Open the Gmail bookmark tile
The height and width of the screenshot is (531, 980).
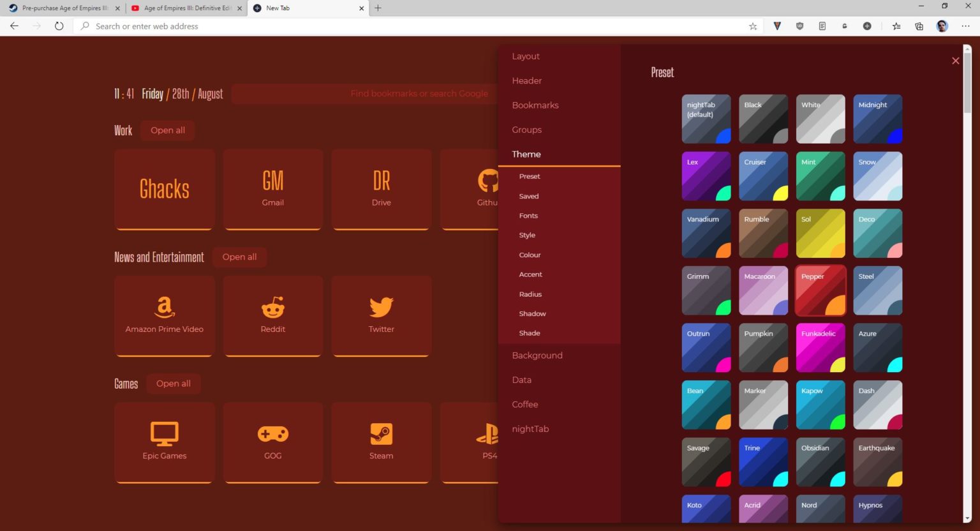pos(272,188)
